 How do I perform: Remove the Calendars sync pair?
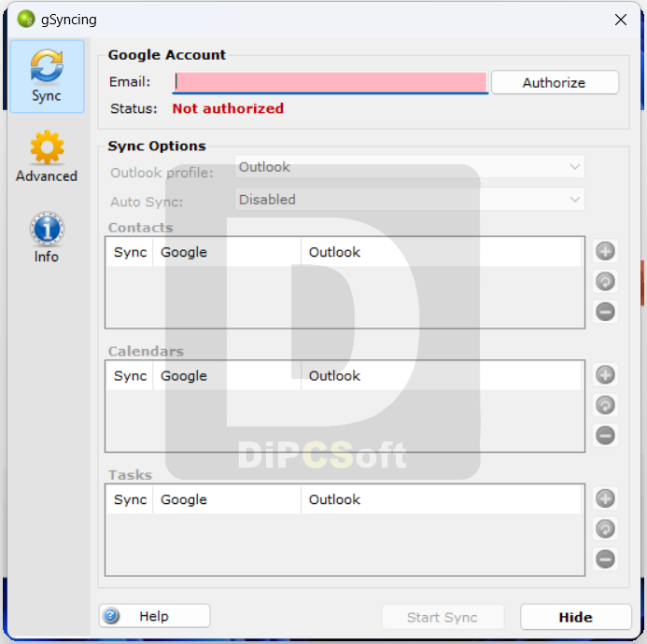[x=605, y=435]
